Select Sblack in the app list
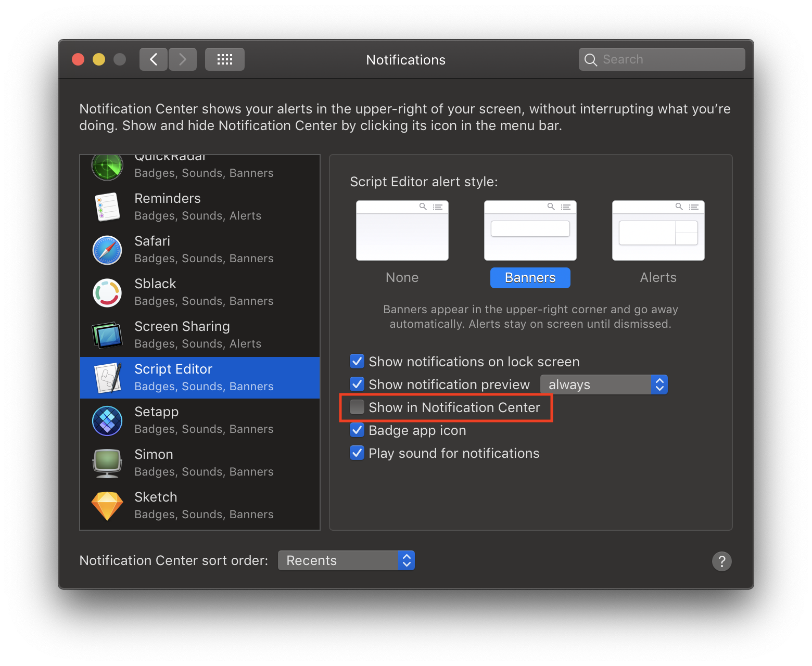812x666 pixels. click(200, 292)
